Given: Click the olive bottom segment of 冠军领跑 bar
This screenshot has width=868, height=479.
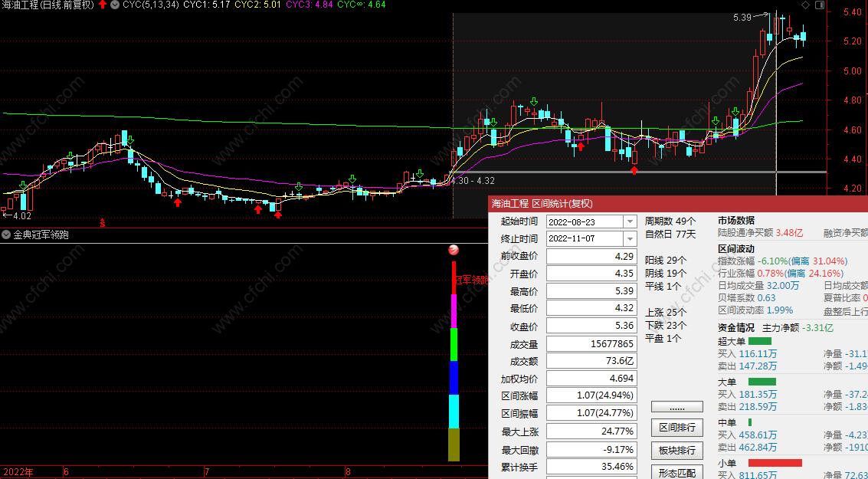Looking at the screenshot, I should pos(454,445).
